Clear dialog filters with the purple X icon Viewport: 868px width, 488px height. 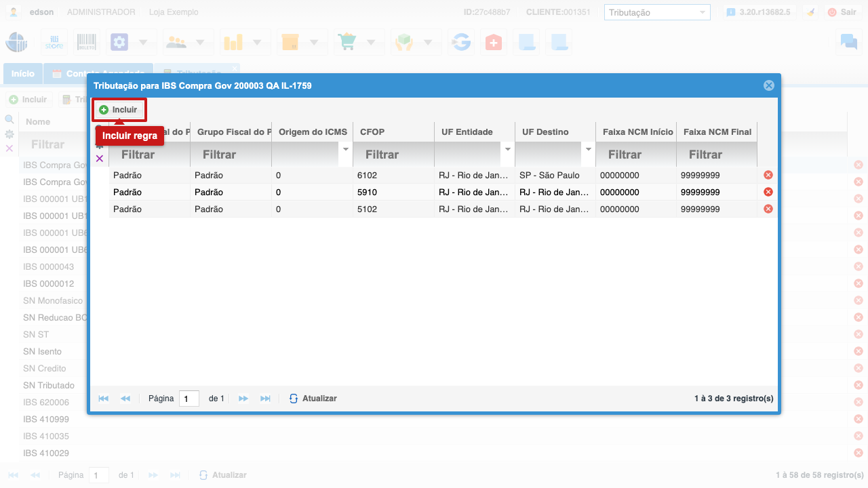click(x=99, y=159)
